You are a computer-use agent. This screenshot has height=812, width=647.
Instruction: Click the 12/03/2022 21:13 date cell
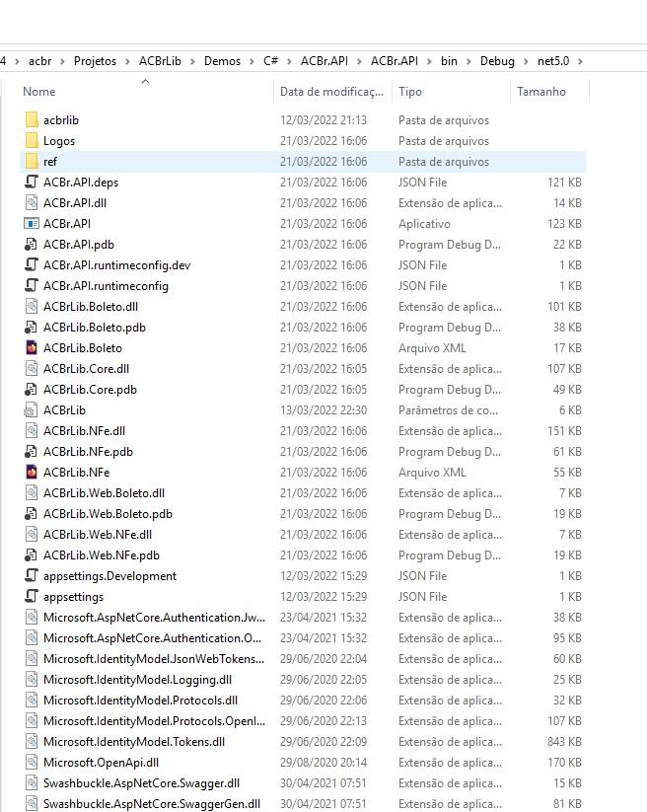coord(323,120)
